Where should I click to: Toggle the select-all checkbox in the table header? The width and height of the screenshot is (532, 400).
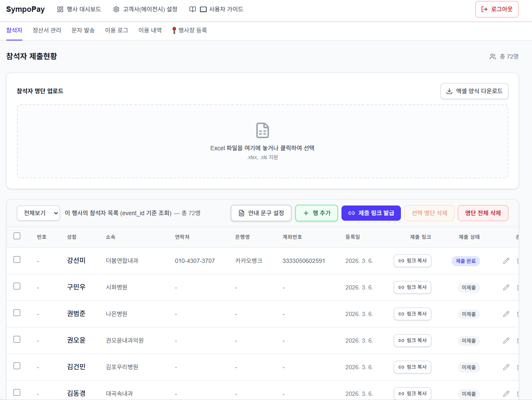[x=17, y=236]
